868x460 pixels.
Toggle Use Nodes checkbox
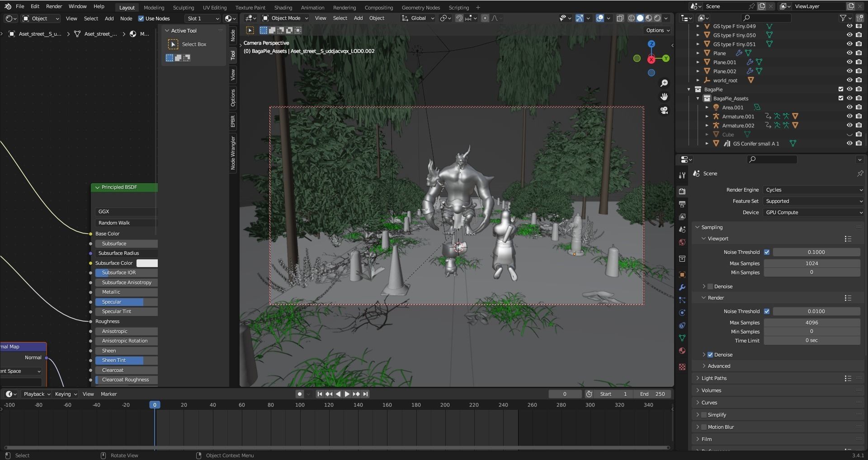pos(141,19)
